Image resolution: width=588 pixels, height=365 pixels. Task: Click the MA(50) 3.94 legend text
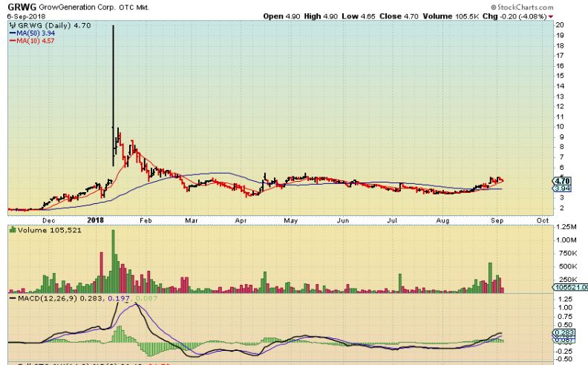pos(36,33)
